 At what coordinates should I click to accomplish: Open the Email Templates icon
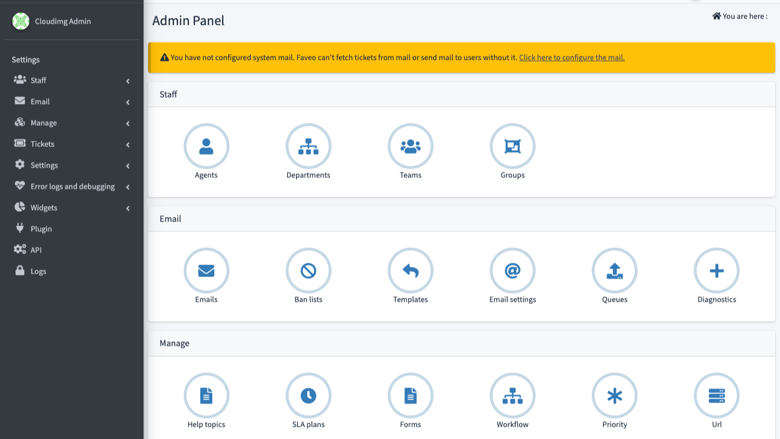pos(410,270)
